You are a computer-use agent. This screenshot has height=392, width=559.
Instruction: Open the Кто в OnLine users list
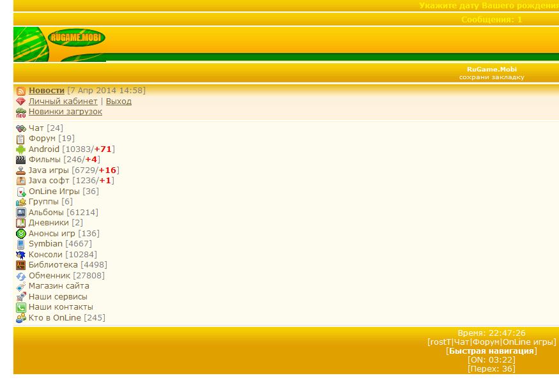55,318
